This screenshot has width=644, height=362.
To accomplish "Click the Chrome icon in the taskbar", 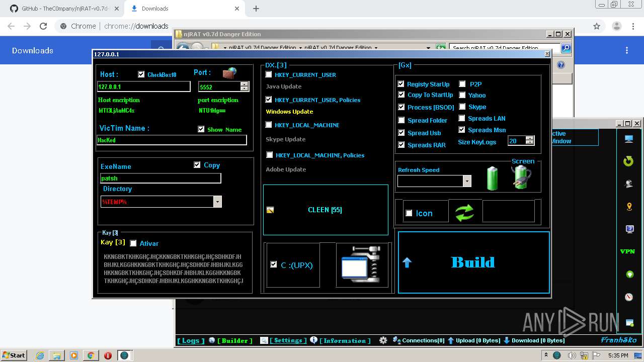I will pyautogui.click(x=91, y=355).
